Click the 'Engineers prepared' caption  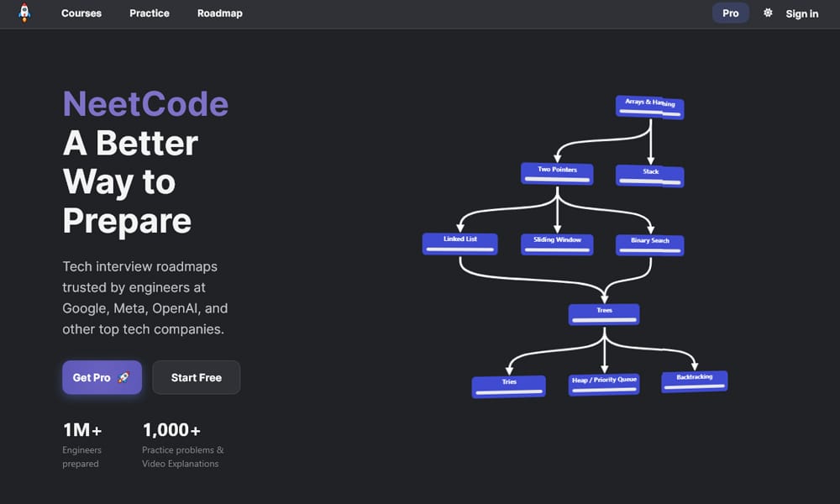[82, 457]
